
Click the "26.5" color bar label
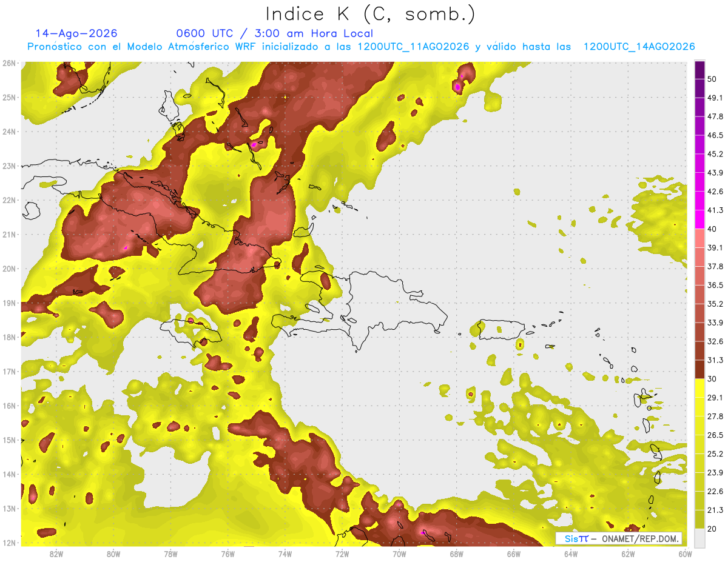click(715, 435)
